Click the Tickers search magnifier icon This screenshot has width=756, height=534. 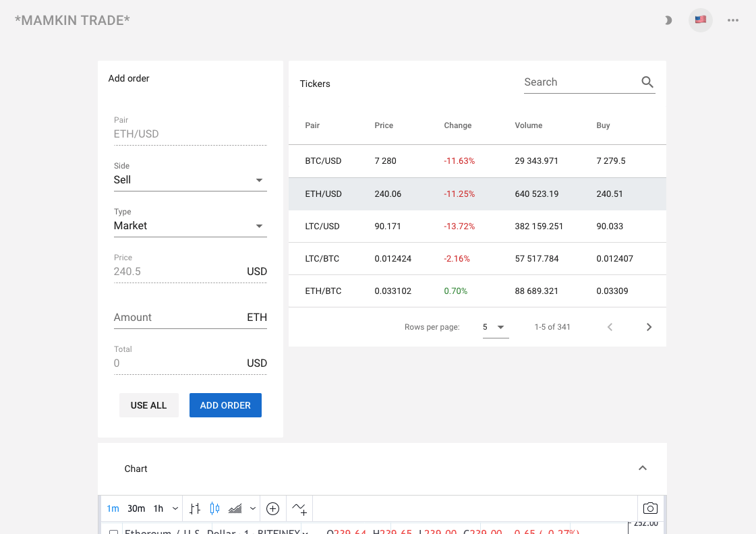[x=647, y=82]
